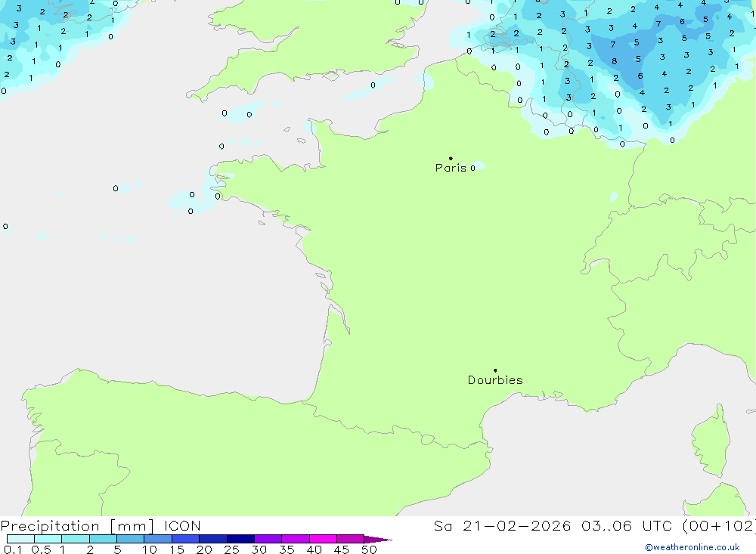Pick the 1–2 mm legend swatch
The width and height of the screenshot is (756, 554).
click(x=76, y=539)
